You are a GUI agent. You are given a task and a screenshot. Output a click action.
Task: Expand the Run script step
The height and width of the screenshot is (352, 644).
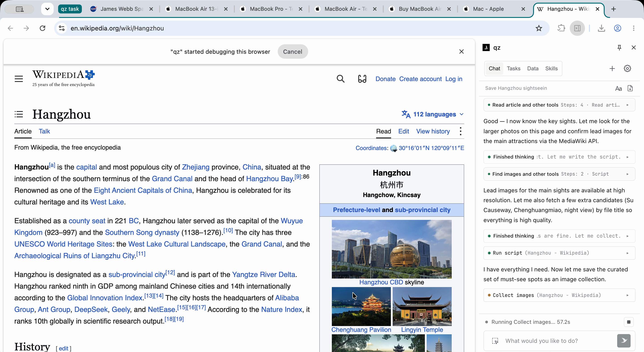pos(559,253)
